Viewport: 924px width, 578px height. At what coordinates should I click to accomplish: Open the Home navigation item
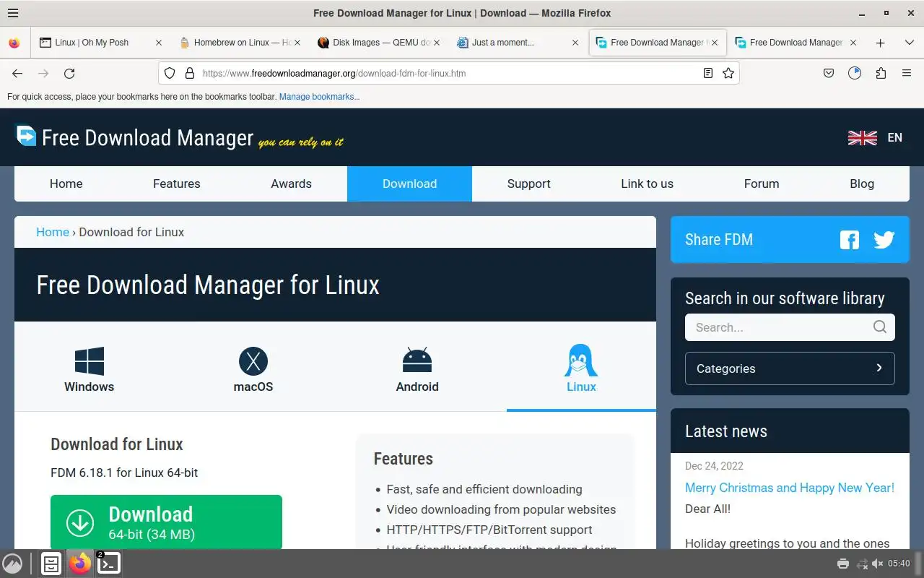(x=66, y=184)
